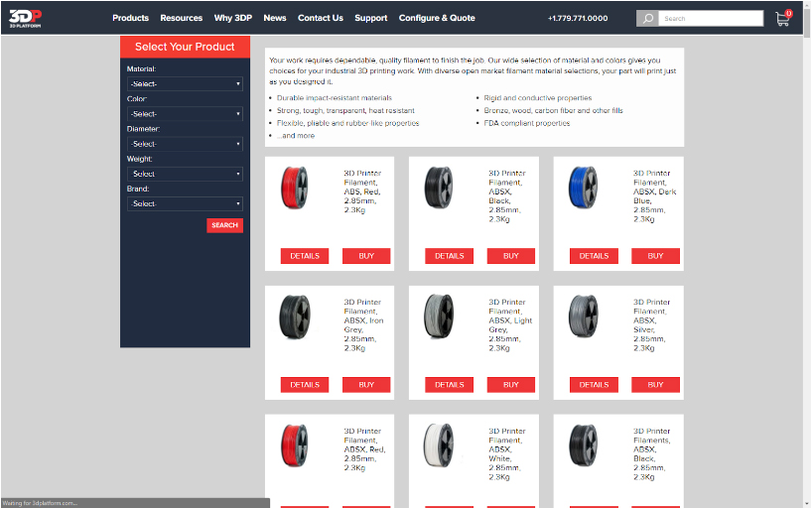This screenshot has width=812, height=508.
Task: Click the page vertical scrollbar
Action: pos(807,254)
